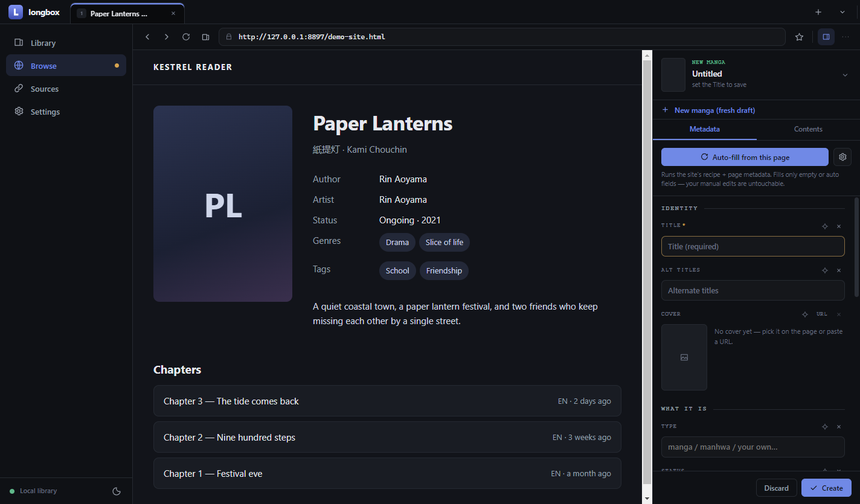Go forward in the browser toolbar
The image size is (860, 504).
click(x=167, y=37)
